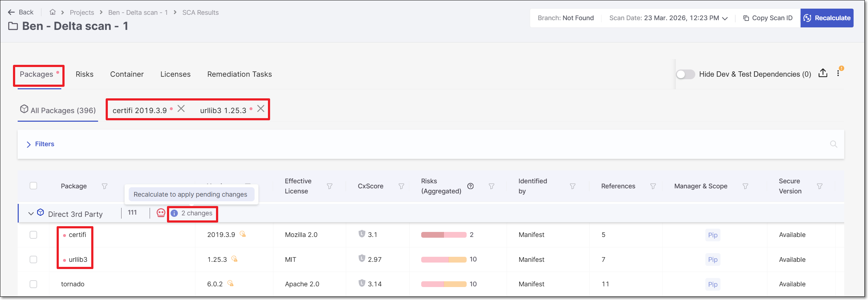Switch to the Risks tab

click(x=84, y=74)
